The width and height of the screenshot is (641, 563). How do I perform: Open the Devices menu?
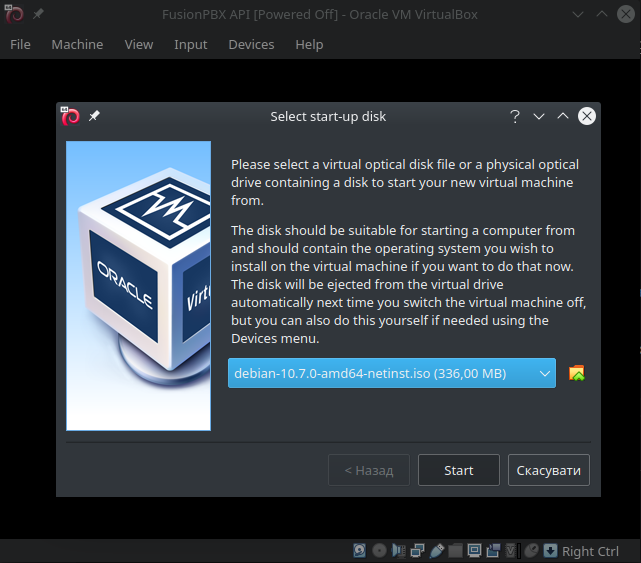(x=251, y=44)
